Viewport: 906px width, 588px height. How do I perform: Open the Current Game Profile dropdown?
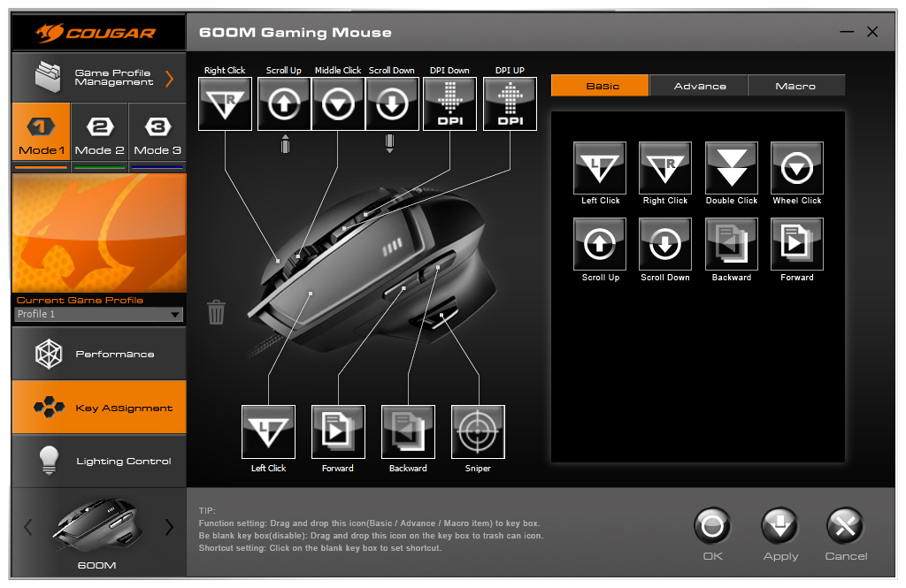click(x=99, y=314)
